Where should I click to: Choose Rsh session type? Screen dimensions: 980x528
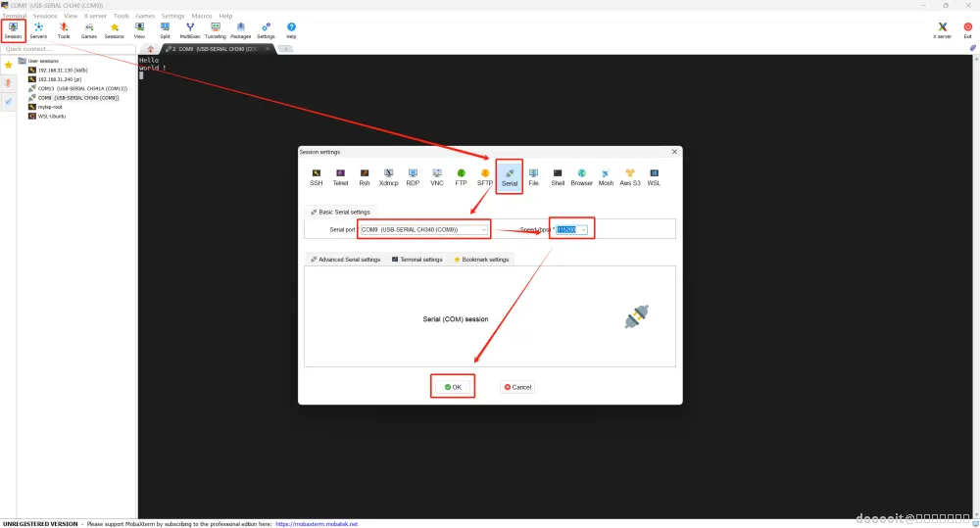click(x=365, y=177)
